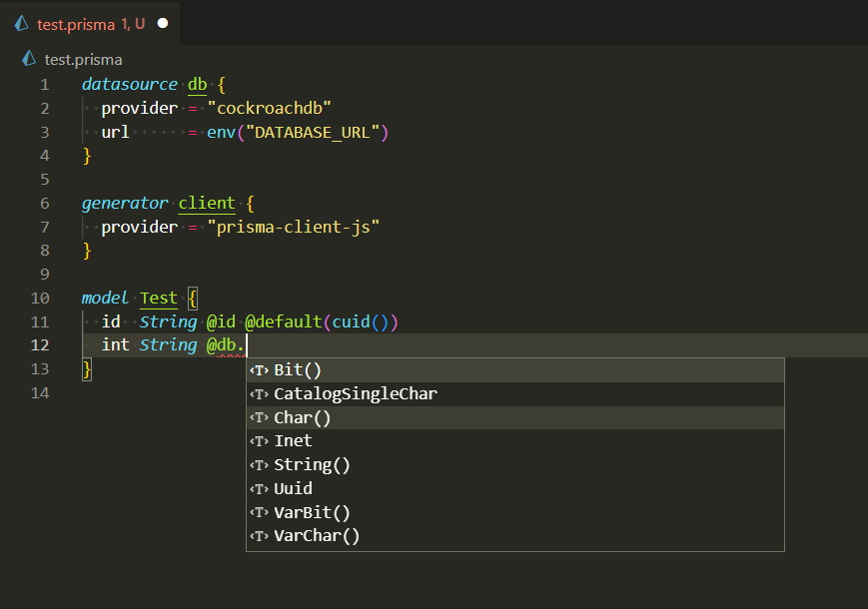Click the underlined client identifier
Viewport: 868px width, 609px height.
click(x=207, y=203)
